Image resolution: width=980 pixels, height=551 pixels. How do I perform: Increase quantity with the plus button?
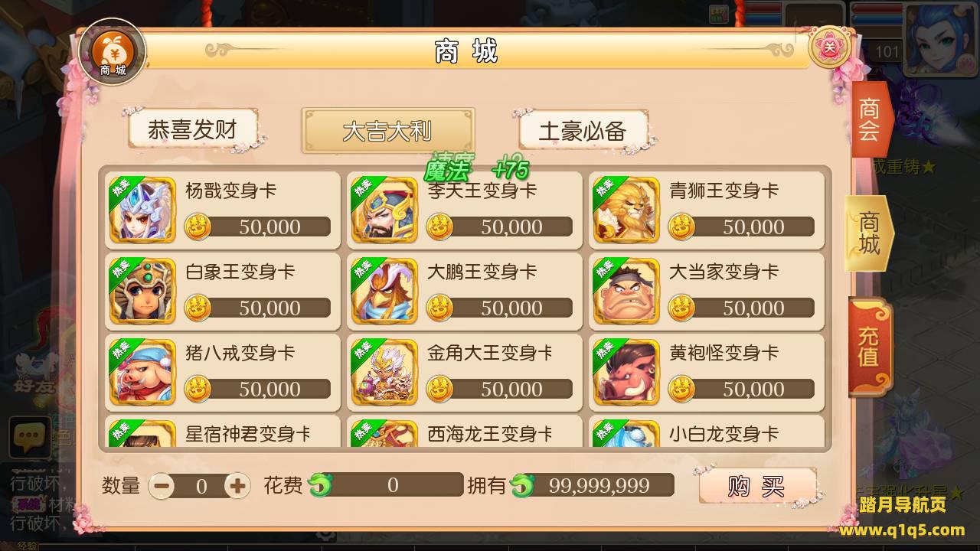click(x=237, y=485)
